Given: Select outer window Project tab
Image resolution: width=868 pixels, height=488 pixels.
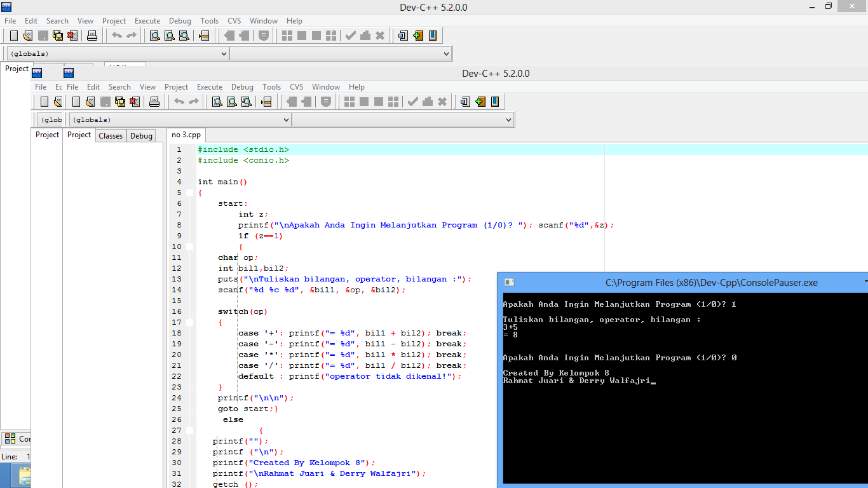Looking at the screenshot, I should click(17, 69).
